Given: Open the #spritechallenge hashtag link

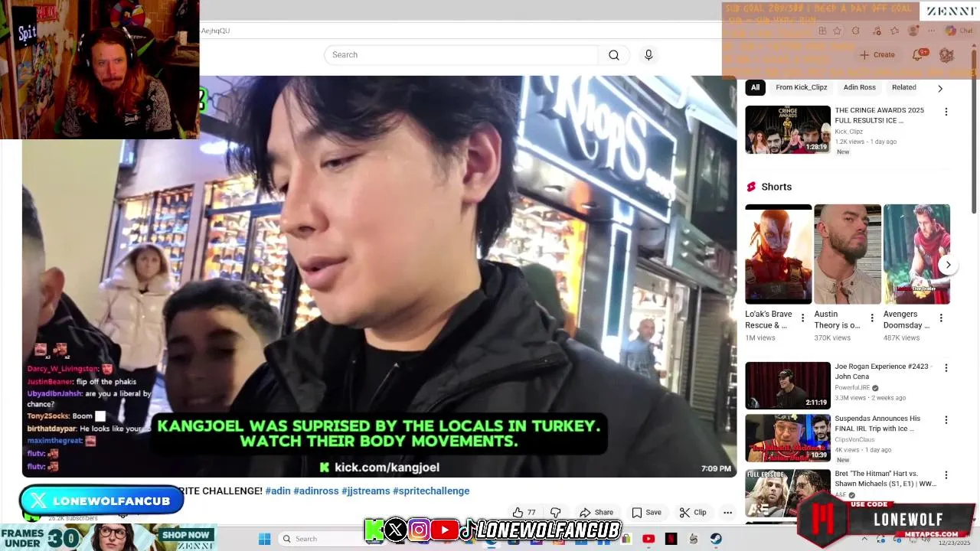Looking at the screenshot, I should pyautogui.click(x=431, y=491).
